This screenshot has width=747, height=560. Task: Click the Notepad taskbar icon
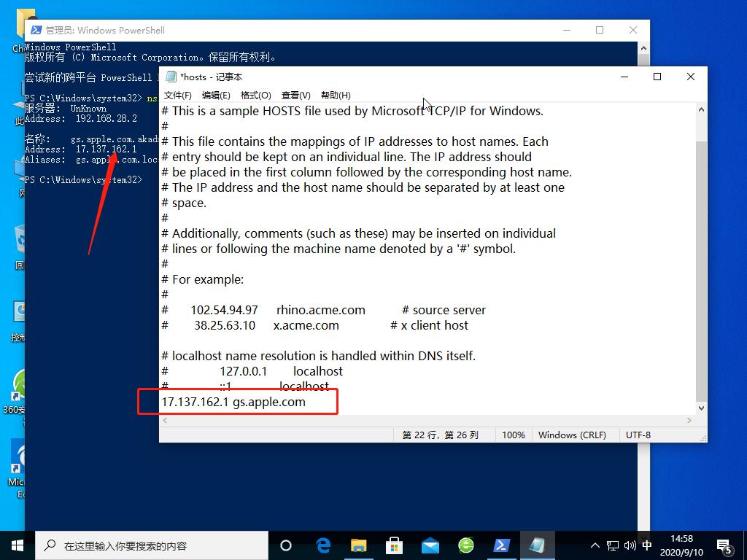538,545
